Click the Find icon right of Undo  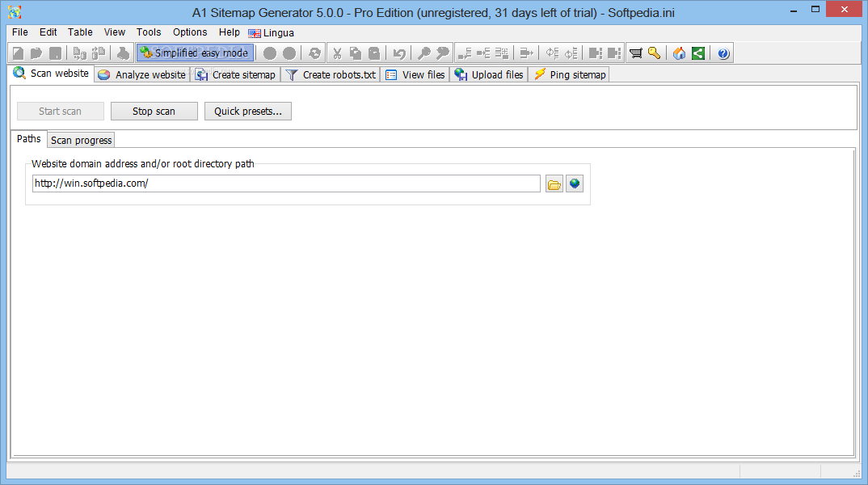pyautogui.click(x=424, y=53)
